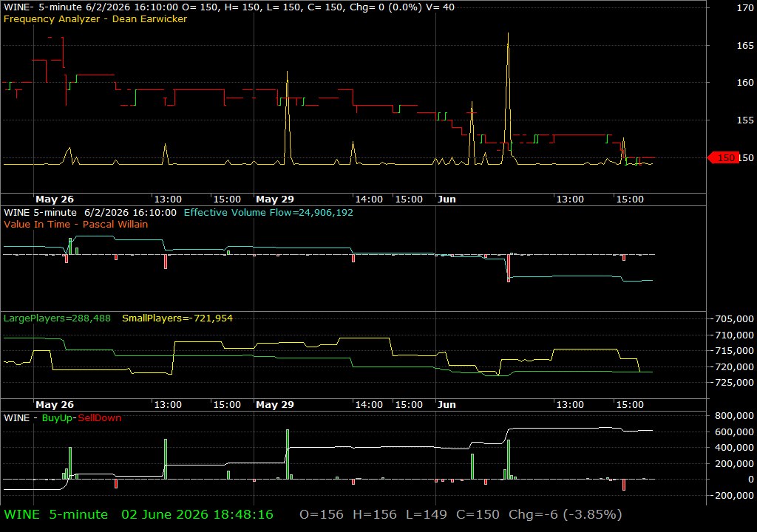The image size is (757, 532).
Task: Click the -715,000 axis value
Action: click(x=732, y=350)
